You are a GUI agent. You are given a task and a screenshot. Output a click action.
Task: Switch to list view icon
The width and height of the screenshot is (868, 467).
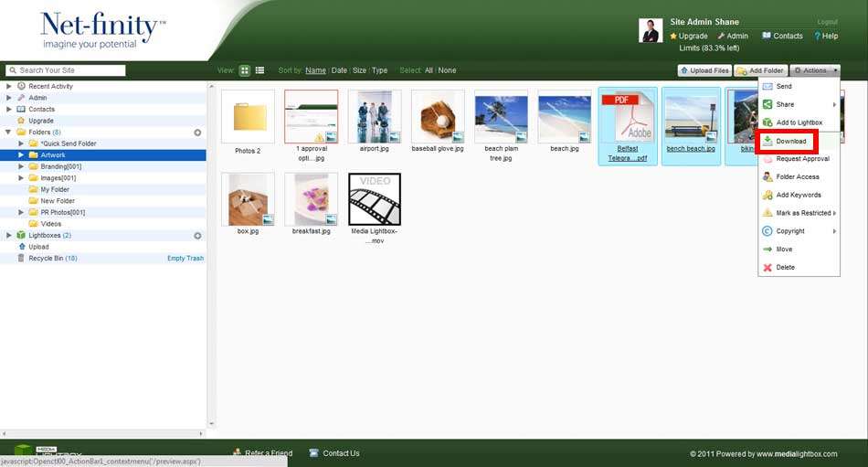coord(260,70)
